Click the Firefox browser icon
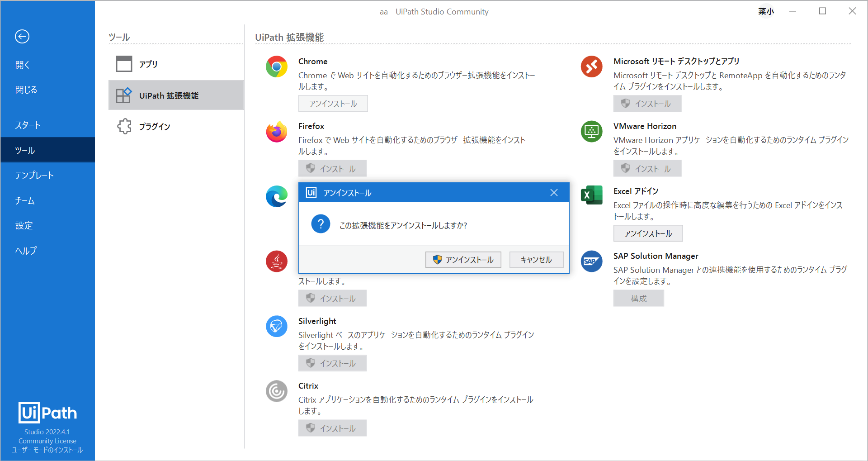This screenshot has width=868, height=461. (277, 132)
